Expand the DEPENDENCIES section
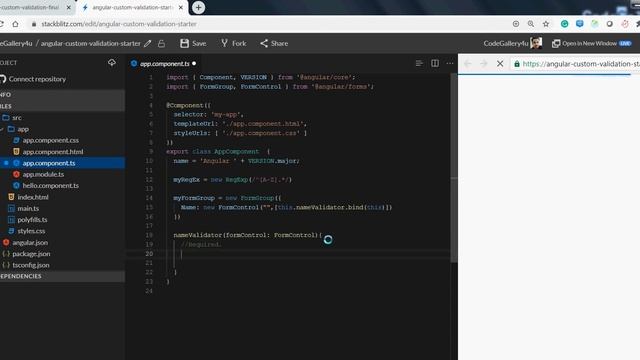Viewport: 640px width, 360px height. click(62, 276)
